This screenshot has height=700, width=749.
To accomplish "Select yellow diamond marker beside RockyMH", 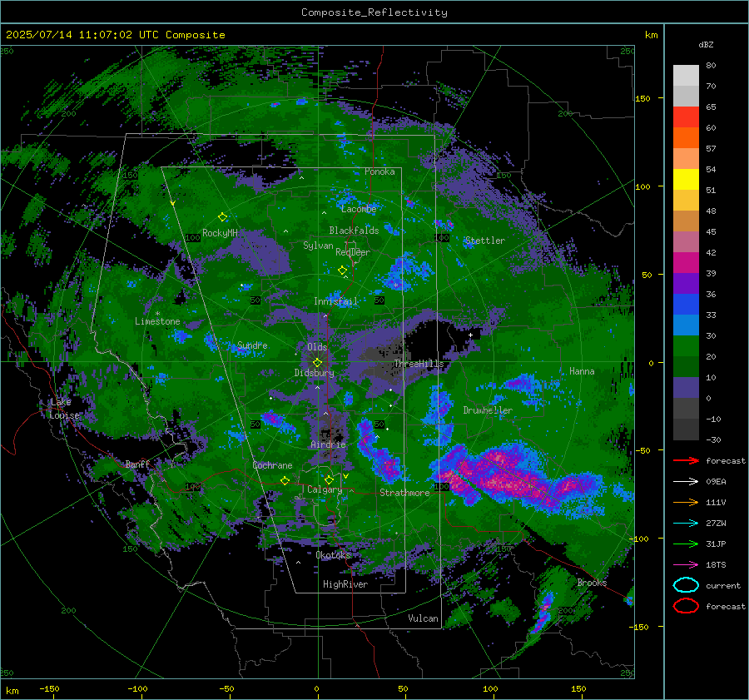I will click(x=222, y=217).
